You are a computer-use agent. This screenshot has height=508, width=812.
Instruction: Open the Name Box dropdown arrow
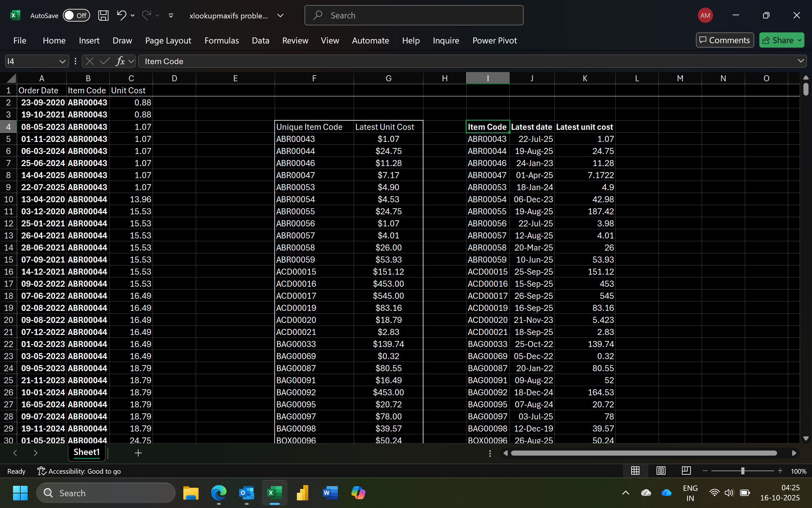[62, 62]
